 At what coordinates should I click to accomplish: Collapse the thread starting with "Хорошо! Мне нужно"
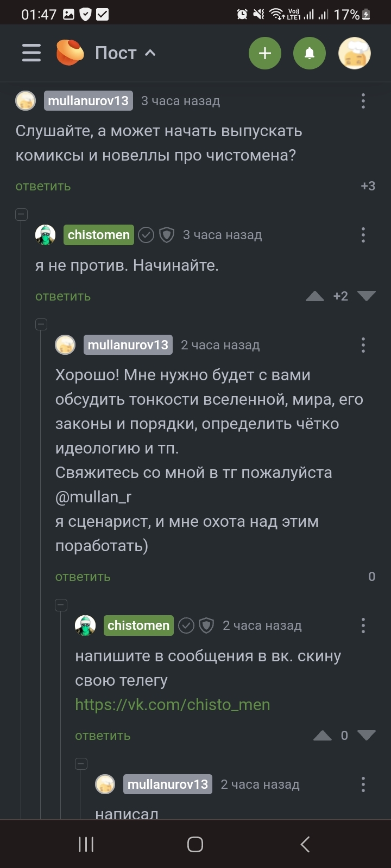[x=41, y=324]
